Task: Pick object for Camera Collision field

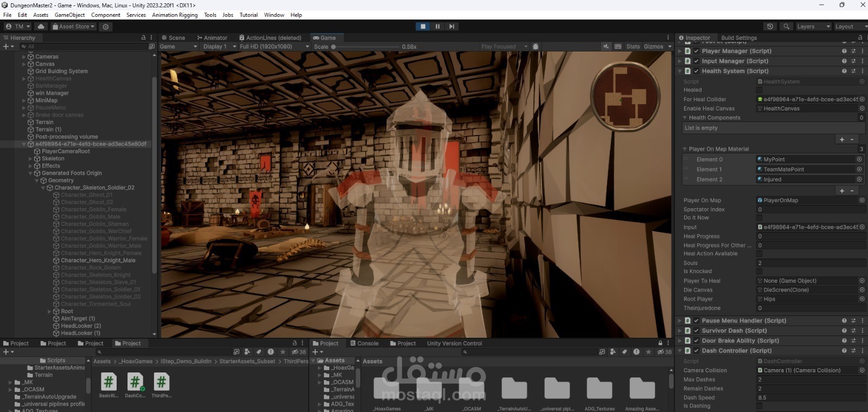Action: (x=862, y=370)
